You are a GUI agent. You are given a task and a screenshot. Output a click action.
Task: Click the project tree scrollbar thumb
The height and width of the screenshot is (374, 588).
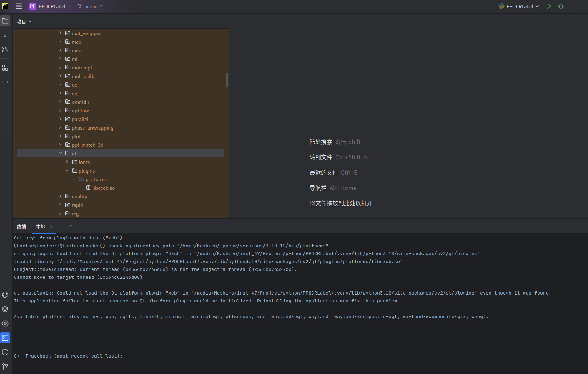tap(227, 79)
